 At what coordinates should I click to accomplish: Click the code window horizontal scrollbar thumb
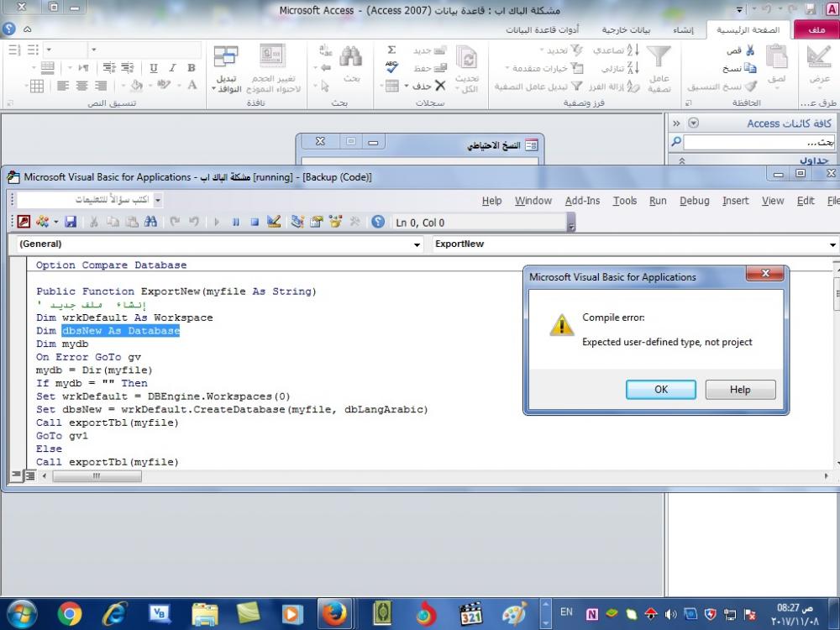pos(97,476)
